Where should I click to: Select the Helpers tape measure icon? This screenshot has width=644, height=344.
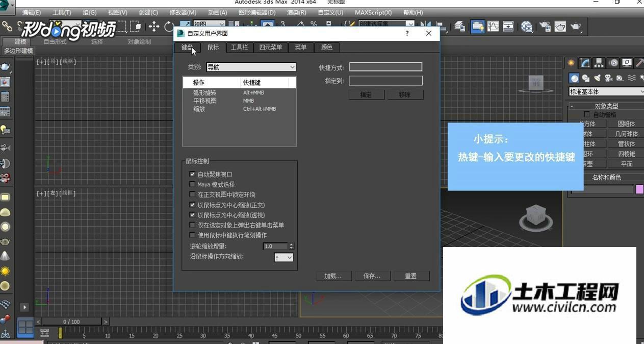[x=620, y=78]
